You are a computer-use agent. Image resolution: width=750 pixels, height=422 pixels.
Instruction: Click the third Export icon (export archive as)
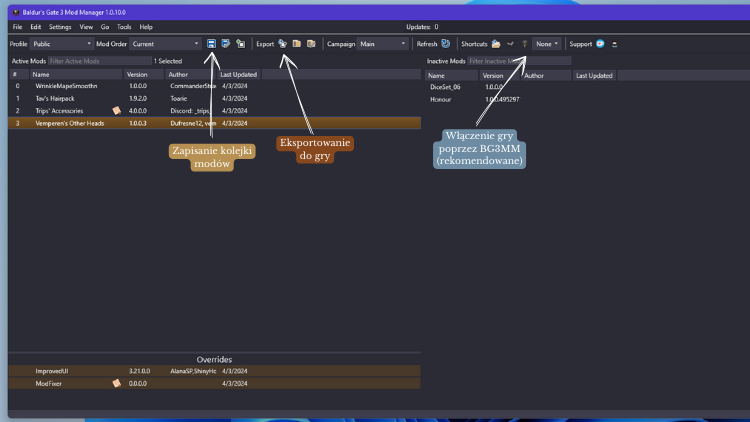click(x=311, y=44)
